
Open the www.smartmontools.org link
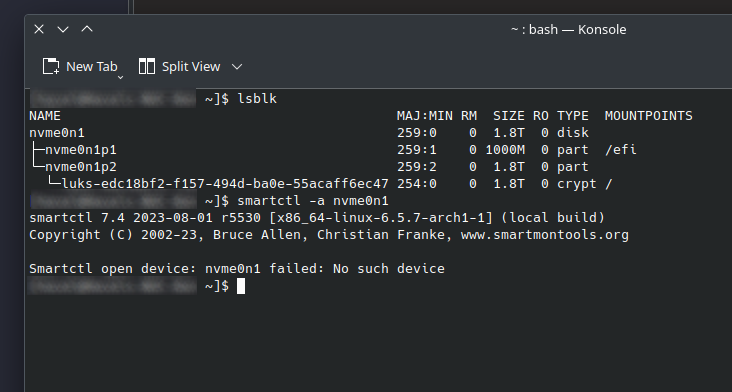545,235
